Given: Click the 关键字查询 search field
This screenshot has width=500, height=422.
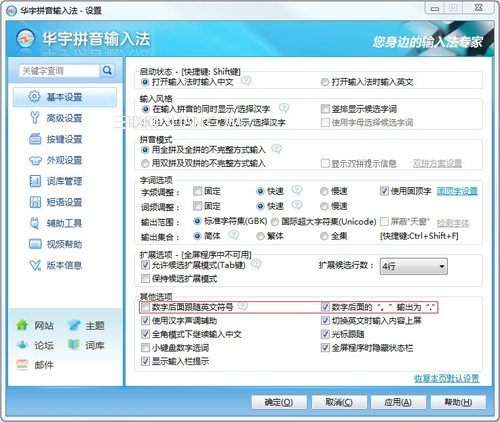Looking at the screenshot, I should [59, 70].
